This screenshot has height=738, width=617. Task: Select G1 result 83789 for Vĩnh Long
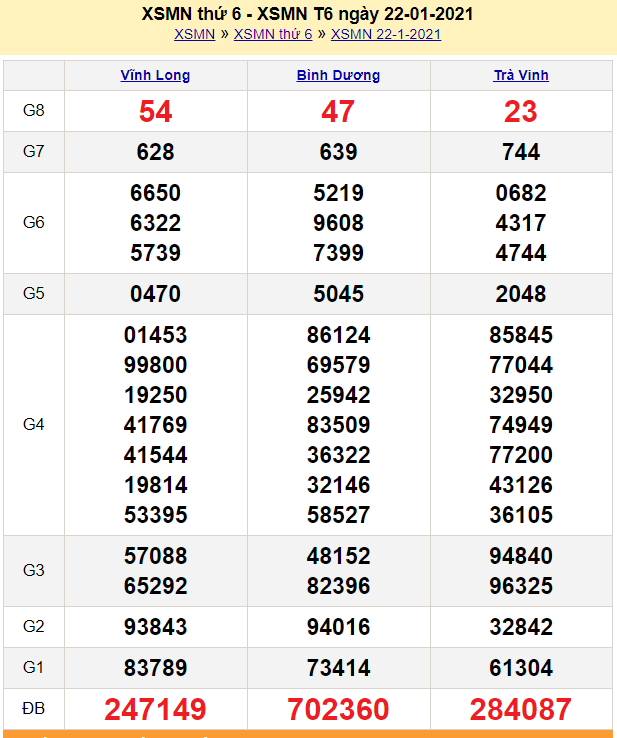[155, 668]
